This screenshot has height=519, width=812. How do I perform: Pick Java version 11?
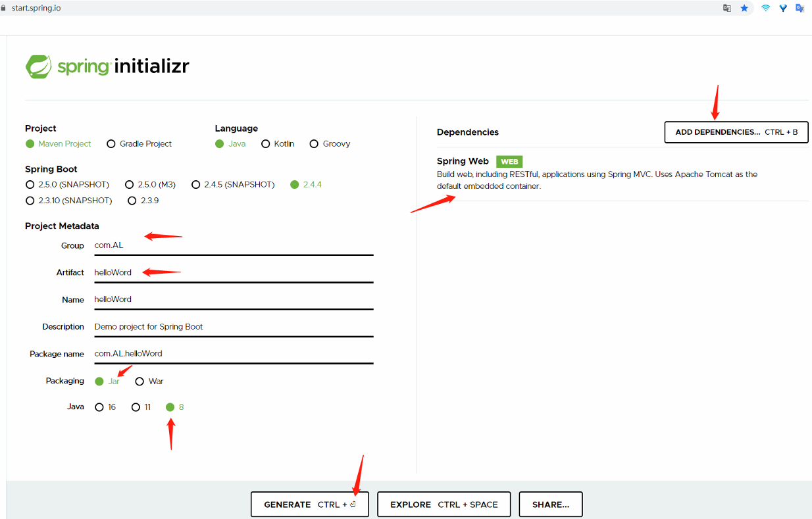[x=141, y=407]
